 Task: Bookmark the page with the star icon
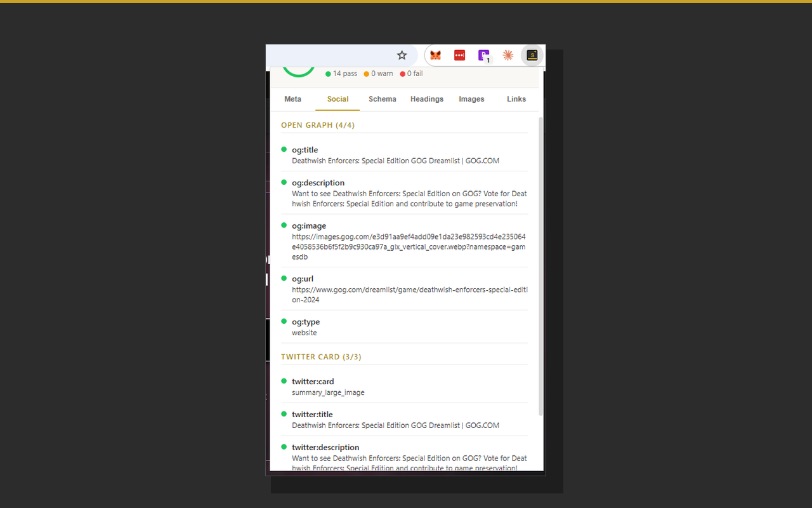tap(402, 55)
